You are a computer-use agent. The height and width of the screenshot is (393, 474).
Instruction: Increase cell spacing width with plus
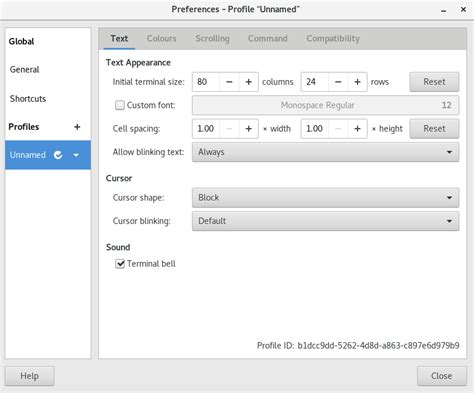(x=249, y=129)
